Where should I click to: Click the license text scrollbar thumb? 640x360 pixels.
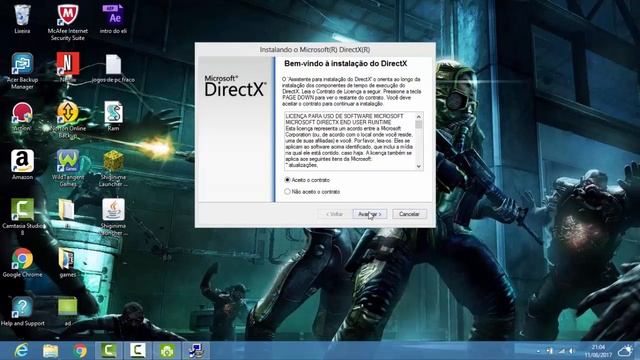(419, 124)
